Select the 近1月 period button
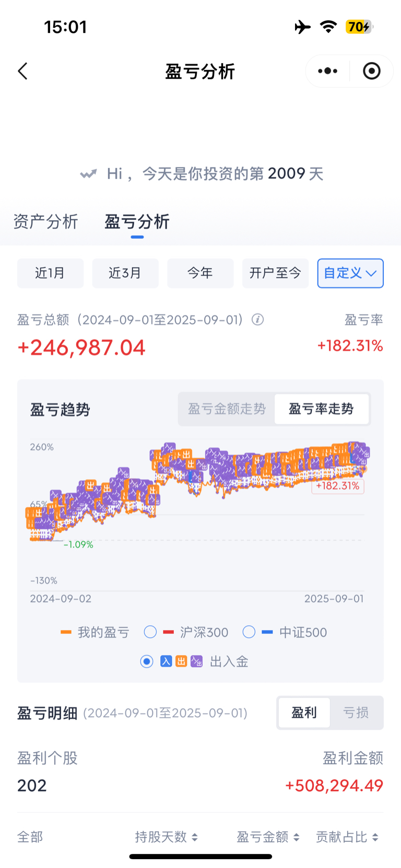The image size is (401, 868). click(50, 273)
